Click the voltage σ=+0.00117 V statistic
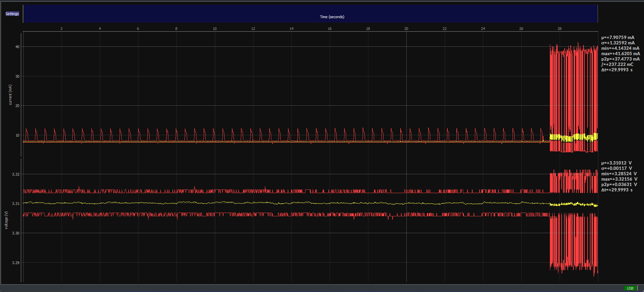This screenshot has height=292, width=644. [x=616, y=168]
